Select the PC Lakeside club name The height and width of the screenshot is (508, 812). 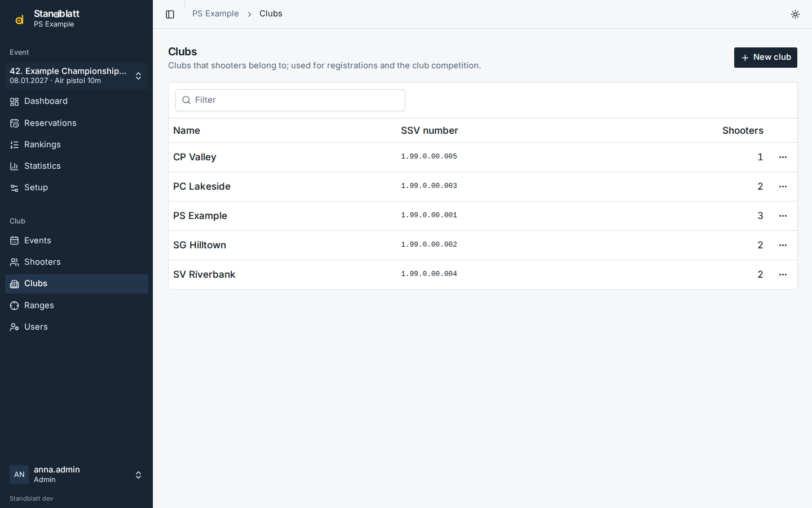202,186
